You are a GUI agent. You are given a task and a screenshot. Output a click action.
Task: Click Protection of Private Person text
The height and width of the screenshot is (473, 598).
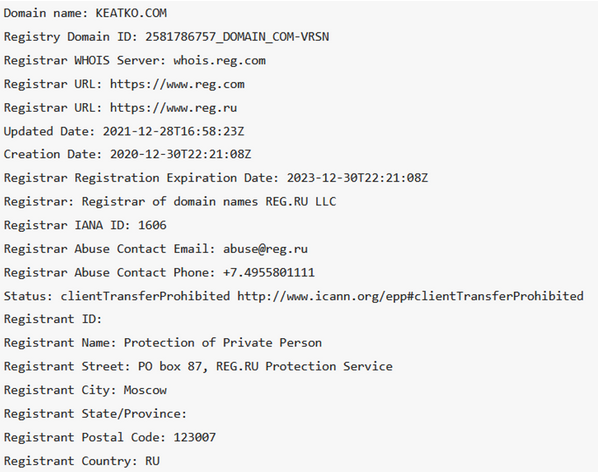[223, 343]
